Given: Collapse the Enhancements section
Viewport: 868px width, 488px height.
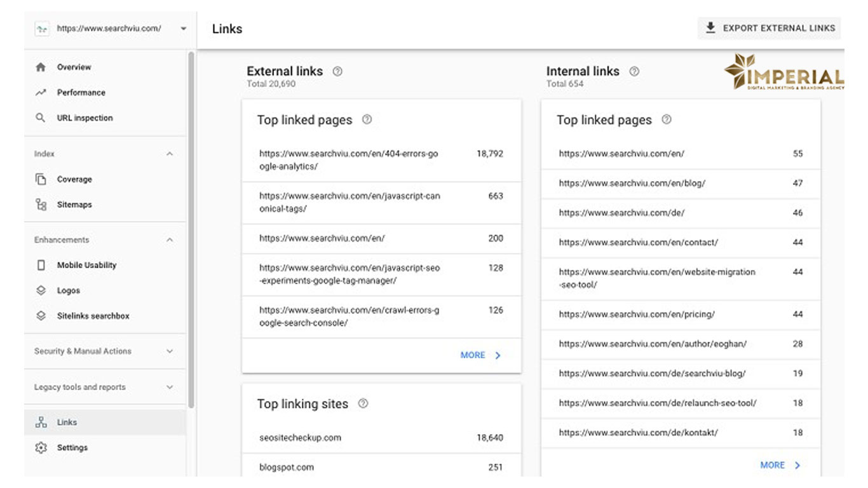Looking at the screenshot, I should point(170,240).
